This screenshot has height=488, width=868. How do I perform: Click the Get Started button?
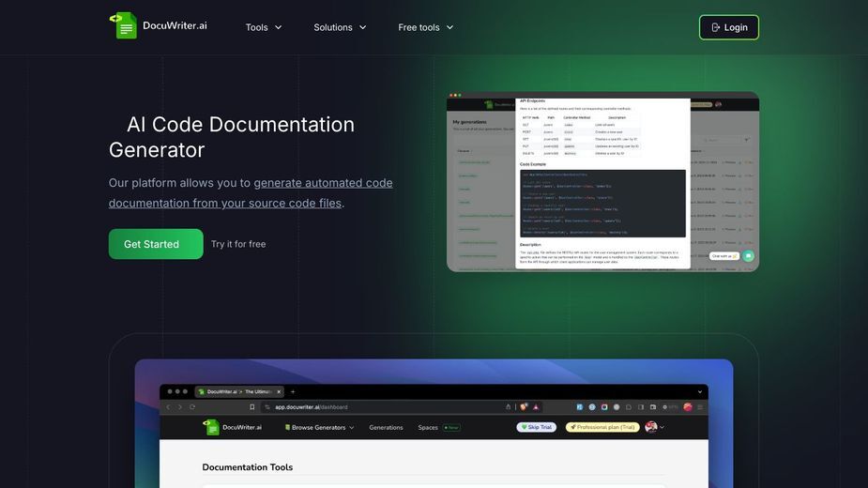(x=156, y=244)
